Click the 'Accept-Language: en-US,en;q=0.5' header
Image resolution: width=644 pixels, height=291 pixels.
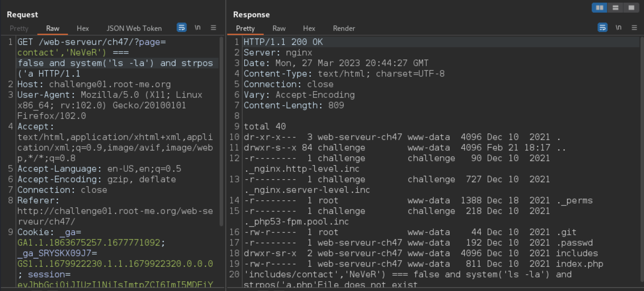click(x=99, y=169)
